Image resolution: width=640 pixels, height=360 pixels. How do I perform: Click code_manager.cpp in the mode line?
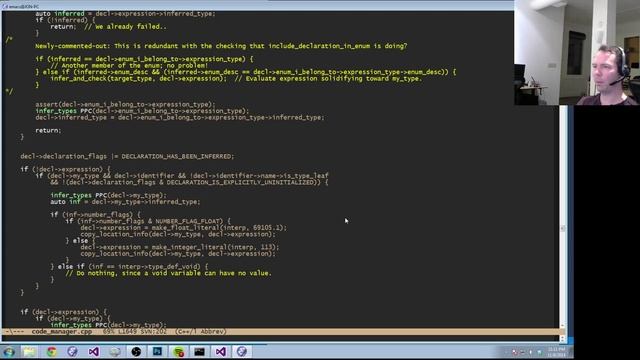62,332
